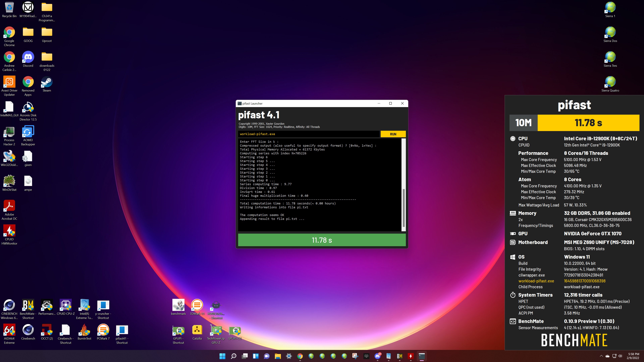
Task: Switch to BenchMate via the BM taskbar icon
Action: click(399, 356)
